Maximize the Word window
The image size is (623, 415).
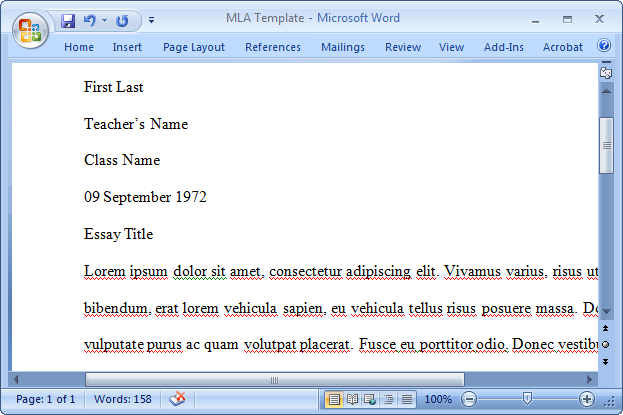(x=567, y=19)
